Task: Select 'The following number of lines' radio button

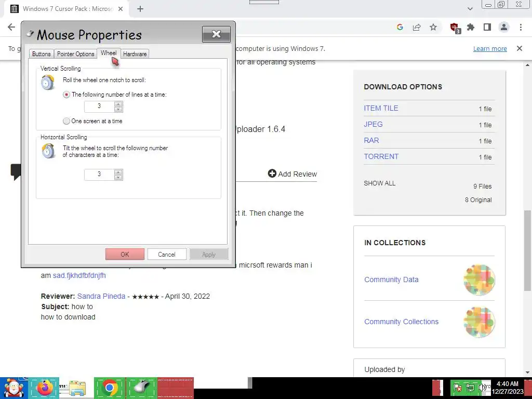Action: (x=66, y=95)
